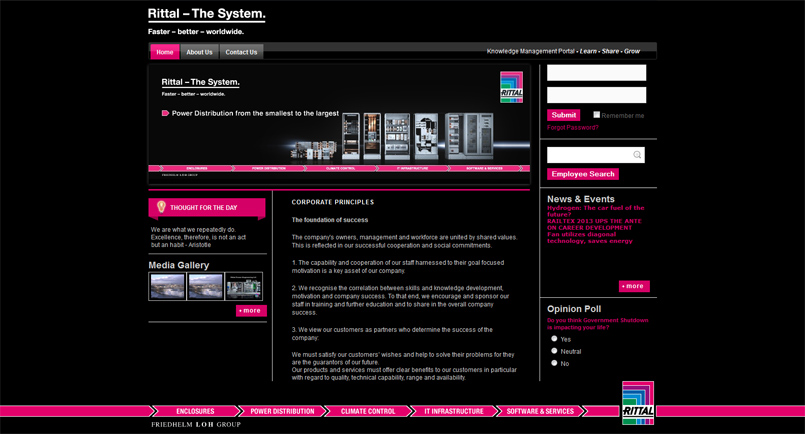Select the Neutral poll option

pyautogui.click(x=554, y=351)
